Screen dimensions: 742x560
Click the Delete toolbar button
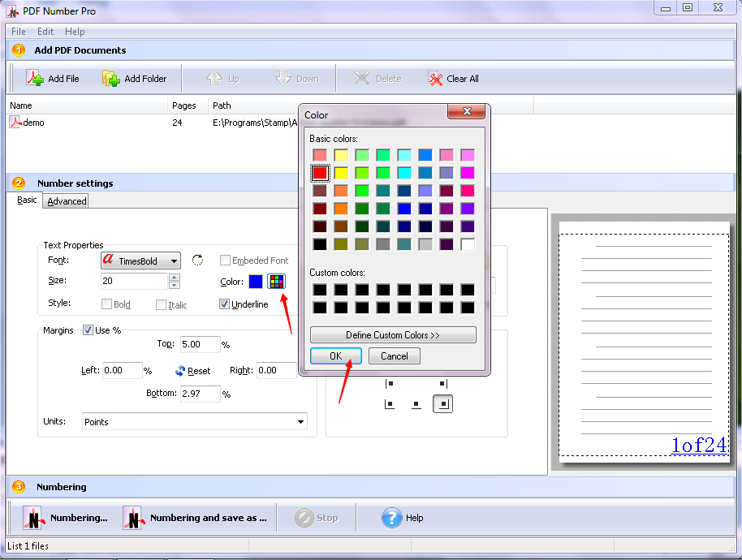377,78
